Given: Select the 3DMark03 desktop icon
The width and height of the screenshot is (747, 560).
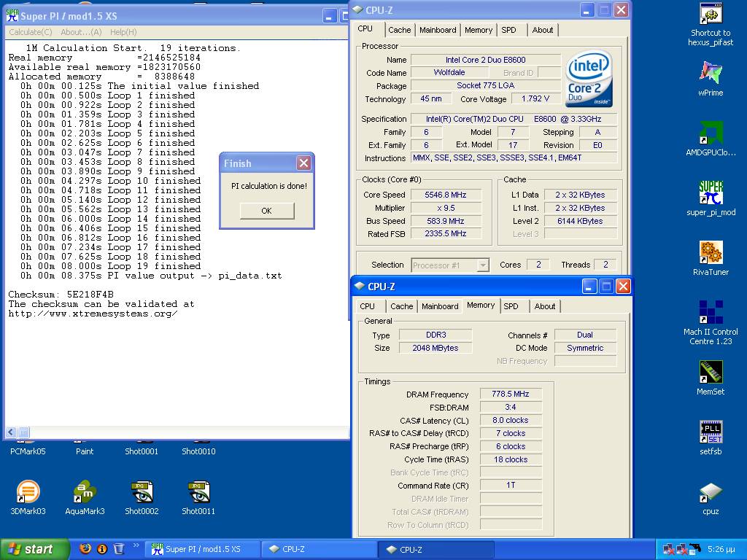Looking at the screenshot, I should 28,492.
